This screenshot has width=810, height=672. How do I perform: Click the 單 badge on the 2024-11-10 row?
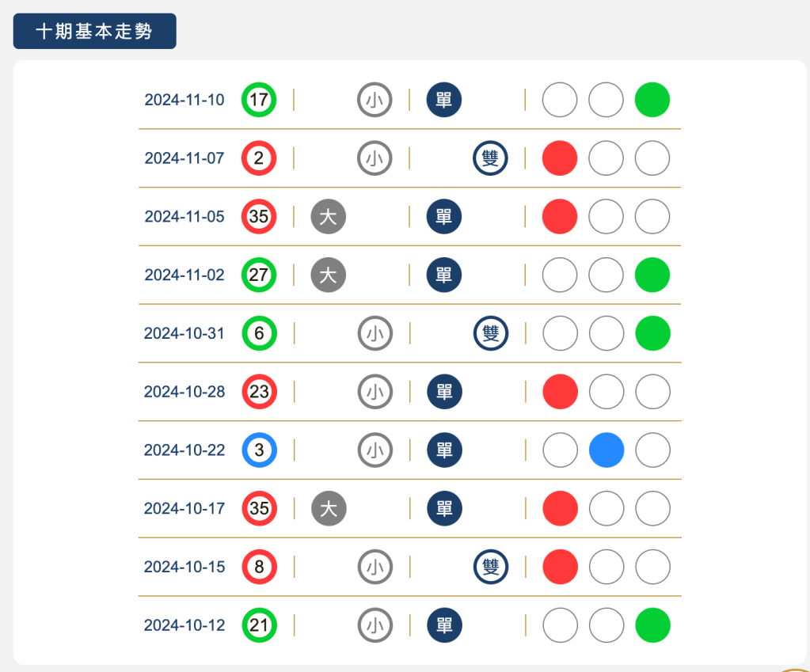(443, 100)
